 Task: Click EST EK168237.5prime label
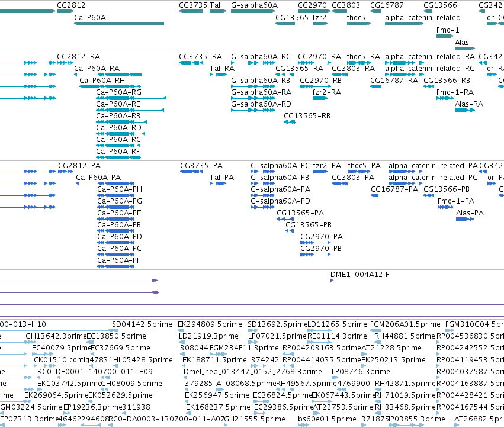coord(218,407)
